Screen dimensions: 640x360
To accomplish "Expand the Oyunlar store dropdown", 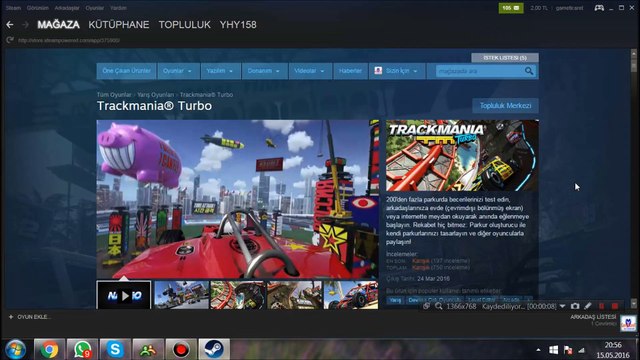I will pos(178,71).
